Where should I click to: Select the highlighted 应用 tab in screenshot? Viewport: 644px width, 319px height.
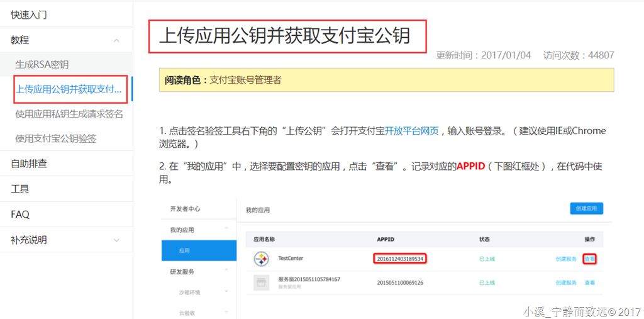(199, 250)
